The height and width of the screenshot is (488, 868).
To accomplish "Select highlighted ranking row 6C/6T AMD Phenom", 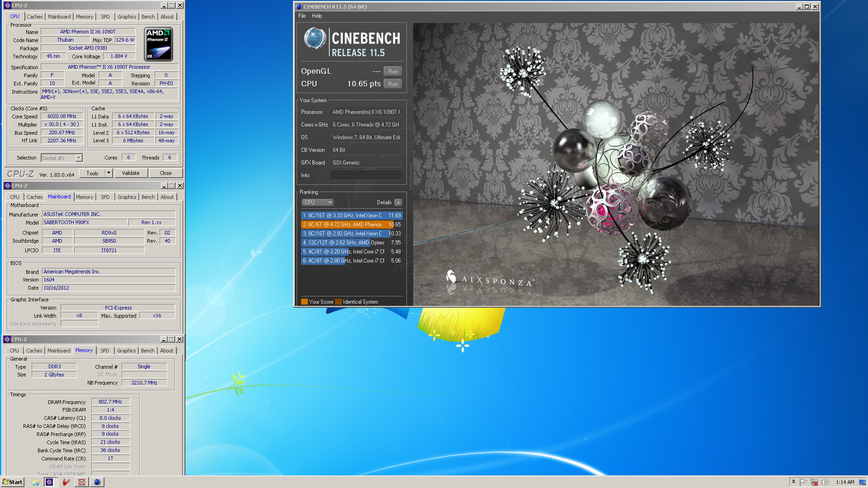I will click(352, 225).
